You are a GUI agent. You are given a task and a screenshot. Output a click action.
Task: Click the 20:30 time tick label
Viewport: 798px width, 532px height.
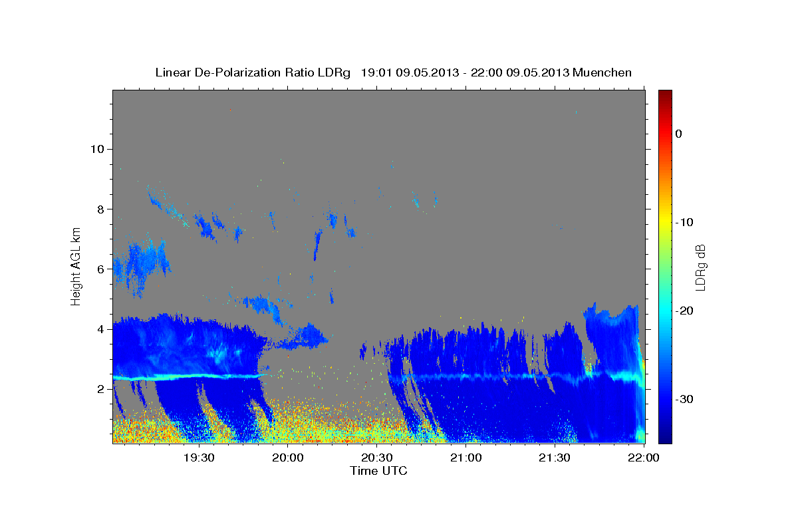(376, 458)
